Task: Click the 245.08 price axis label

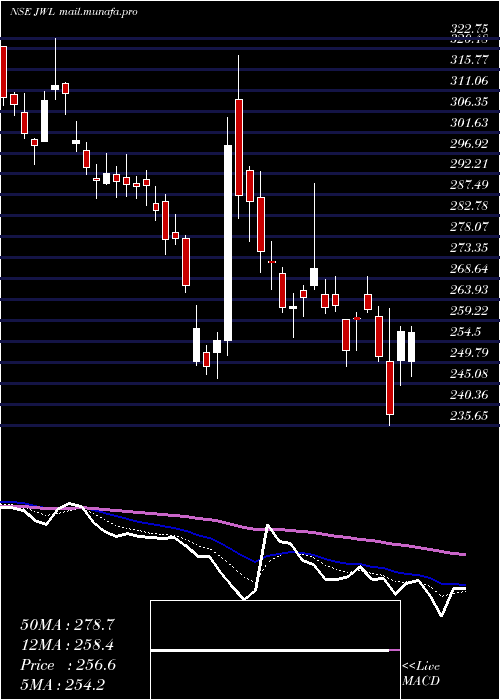Action: coord(470,373)
